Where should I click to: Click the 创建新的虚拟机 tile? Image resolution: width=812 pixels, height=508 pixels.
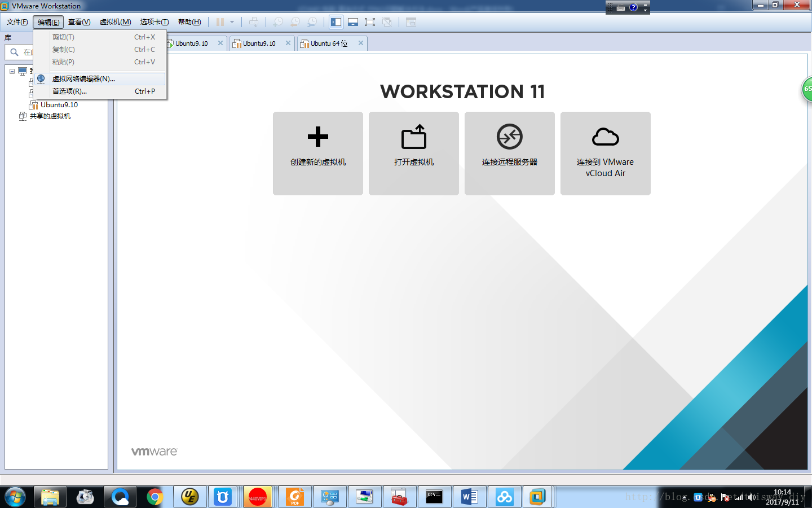tap(318, 154)
